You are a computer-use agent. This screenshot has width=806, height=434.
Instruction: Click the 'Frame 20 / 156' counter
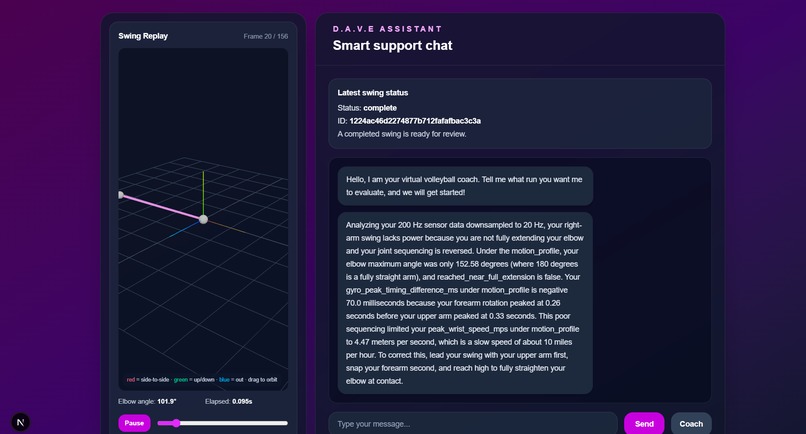coord(266,37)
